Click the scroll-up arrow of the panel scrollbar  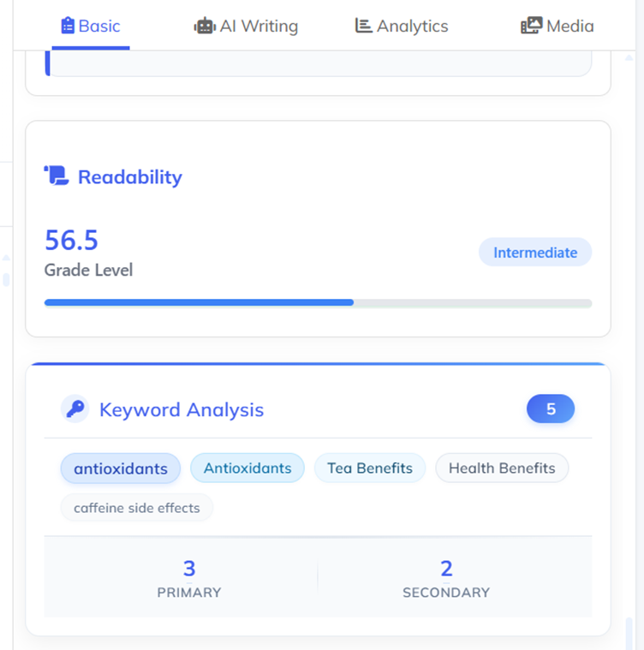(629, 57)
